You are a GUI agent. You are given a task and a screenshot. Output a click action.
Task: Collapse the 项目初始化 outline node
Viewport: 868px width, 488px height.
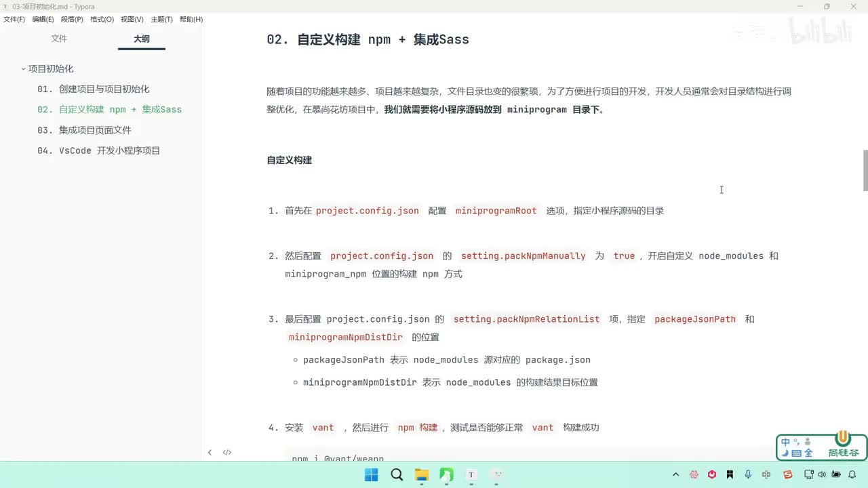point(23,68)
